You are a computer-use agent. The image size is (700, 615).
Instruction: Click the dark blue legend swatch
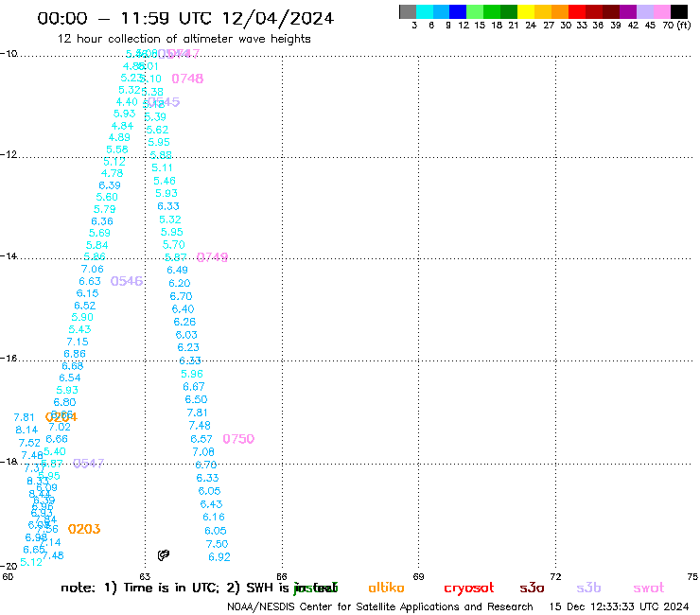458,11
